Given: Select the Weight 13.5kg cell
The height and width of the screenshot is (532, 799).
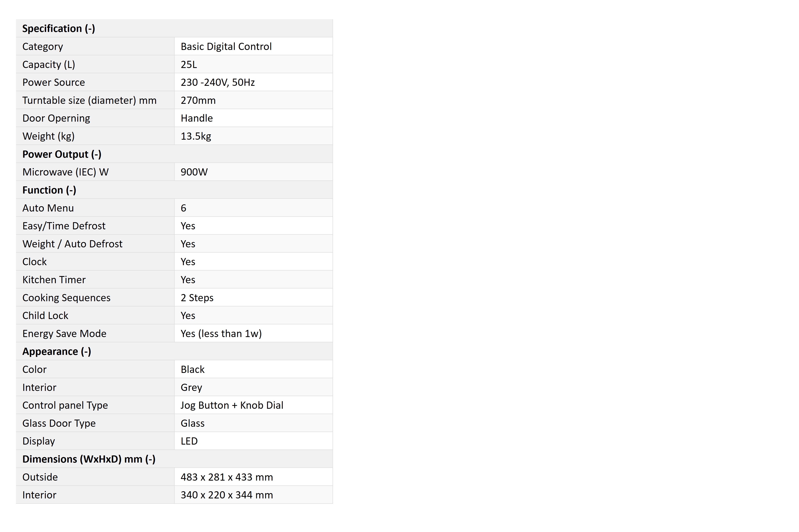Looking at the screenshot, I should pos(254,136).
